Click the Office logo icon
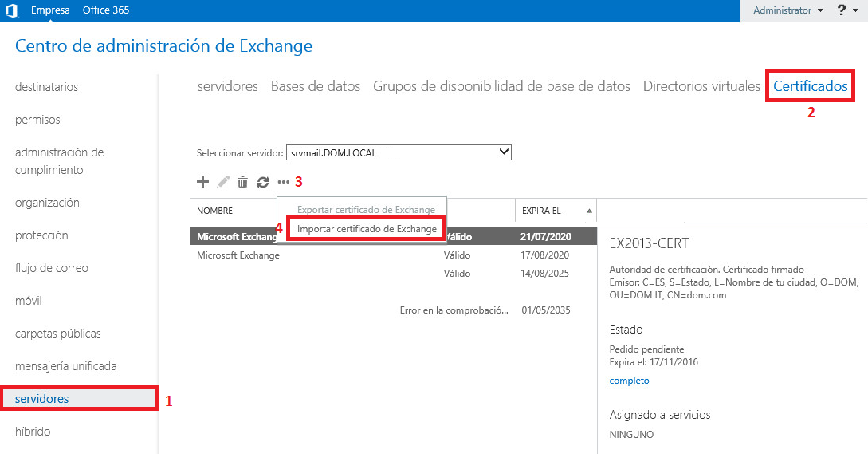868x454 pixels. coord(11,10)
